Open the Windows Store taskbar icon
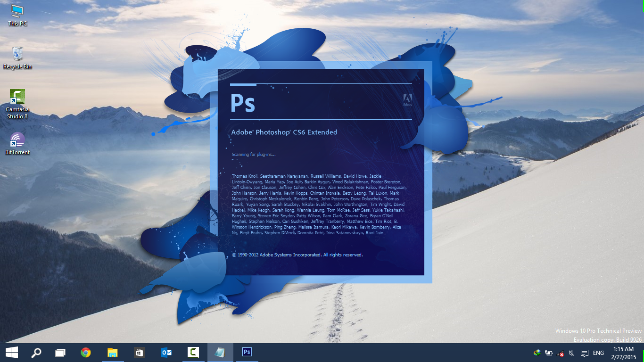This screenshot has height=362, width=644. pos(139,352)
